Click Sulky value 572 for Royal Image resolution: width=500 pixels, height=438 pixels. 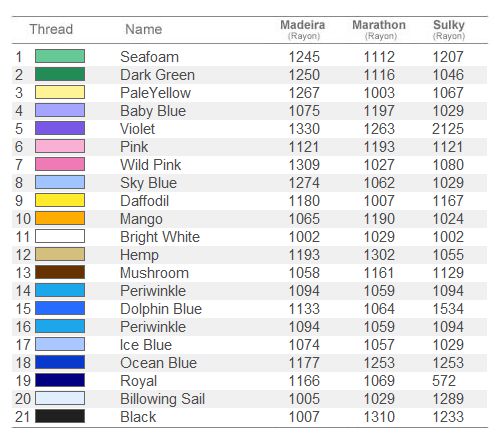point(444,381)
